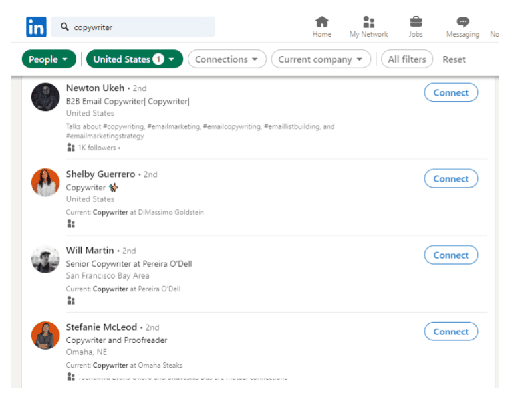Expand the People filter dropdown
The width and height of the screenshot is (532, 399).
coord(49,59)
